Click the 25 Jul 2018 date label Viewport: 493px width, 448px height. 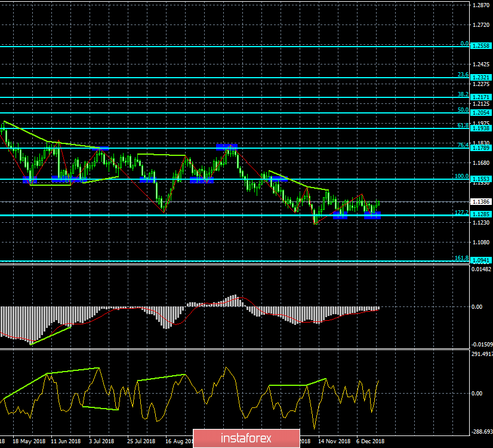click(x=141, y=441)
